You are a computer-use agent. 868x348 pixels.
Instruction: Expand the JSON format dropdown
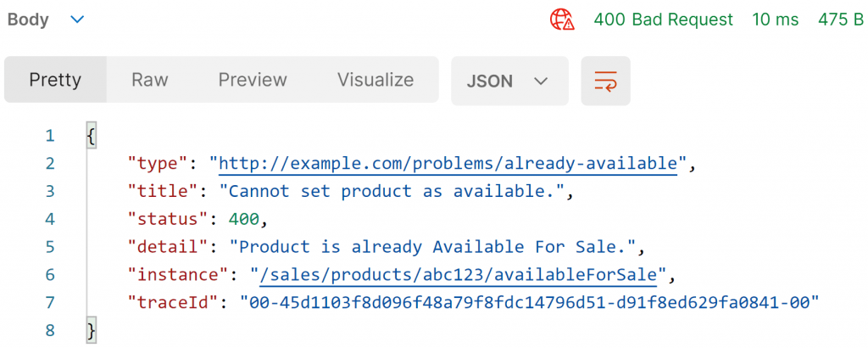[x=509, y=81]
